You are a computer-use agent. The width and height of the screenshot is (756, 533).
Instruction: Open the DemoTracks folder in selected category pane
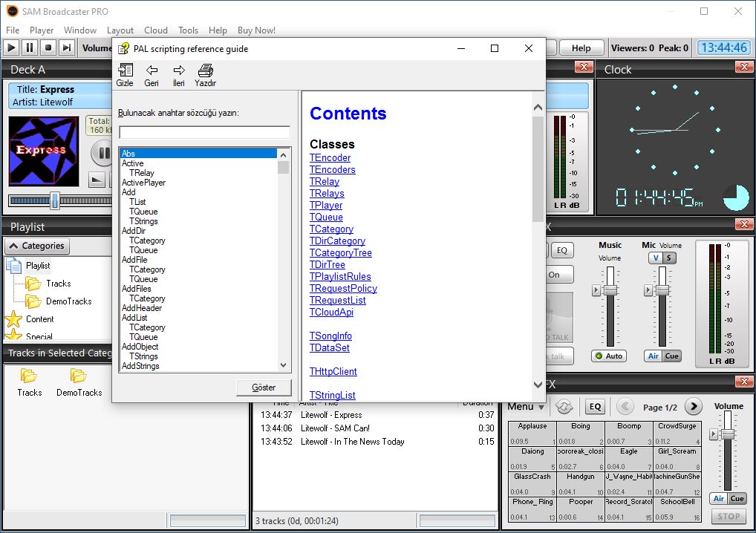79,382
